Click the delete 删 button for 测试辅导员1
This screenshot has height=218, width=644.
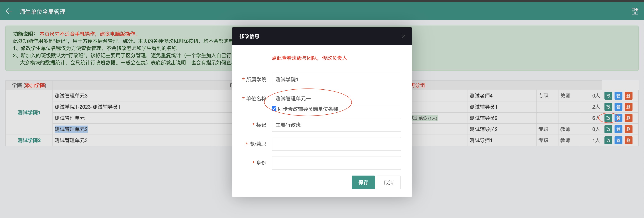point(628,107)
